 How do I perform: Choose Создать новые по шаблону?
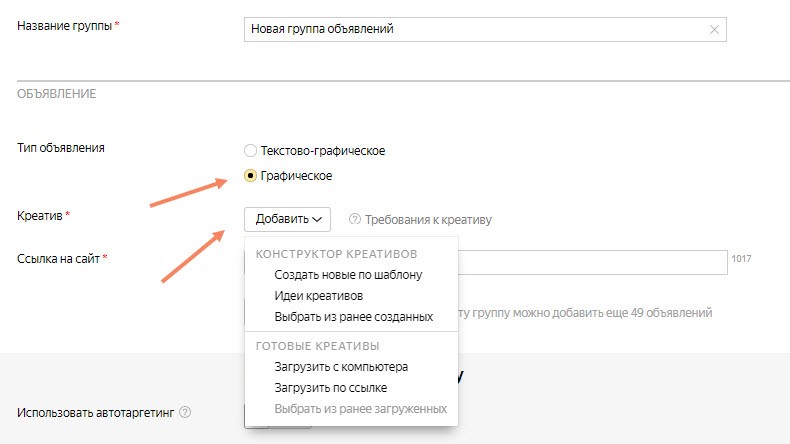[x=348, y=274]
